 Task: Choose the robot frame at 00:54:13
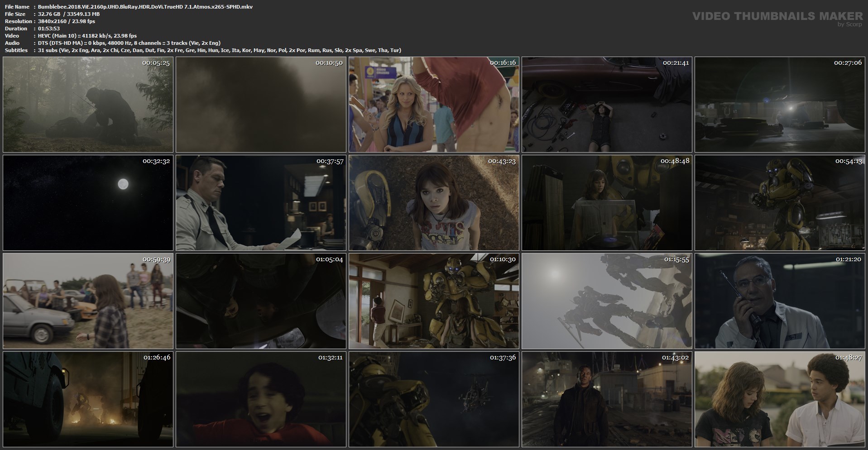pos(780,203)
